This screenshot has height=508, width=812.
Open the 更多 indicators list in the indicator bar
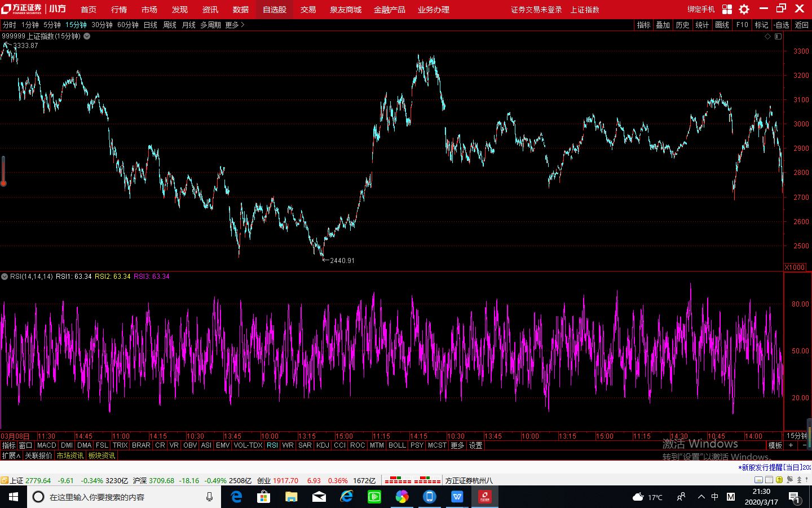(x=457, y=445)
